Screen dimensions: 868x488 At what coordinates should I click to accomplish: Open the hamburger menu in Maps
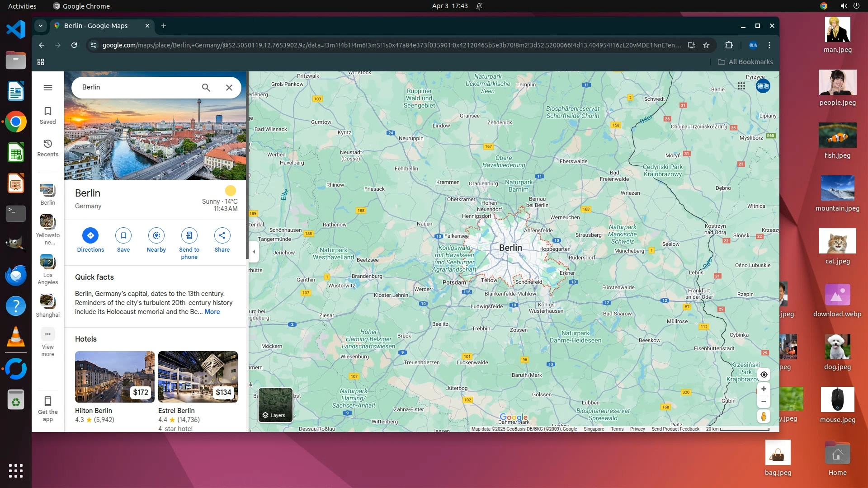[48, 88]
